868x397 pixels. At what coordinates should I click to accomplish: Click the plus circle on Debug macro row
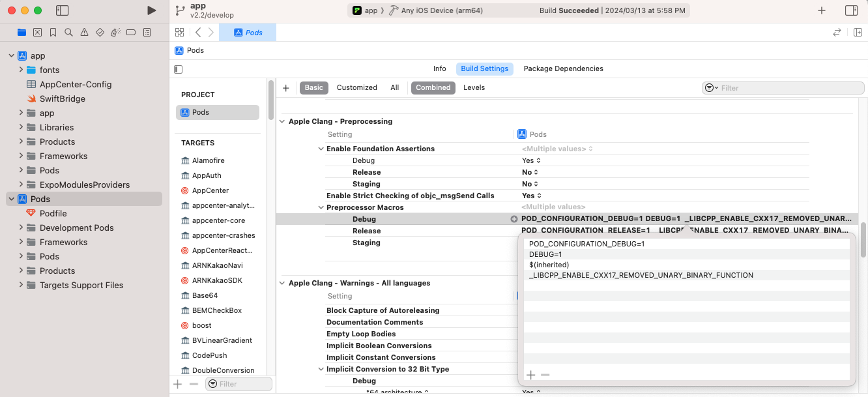[514, 219]
